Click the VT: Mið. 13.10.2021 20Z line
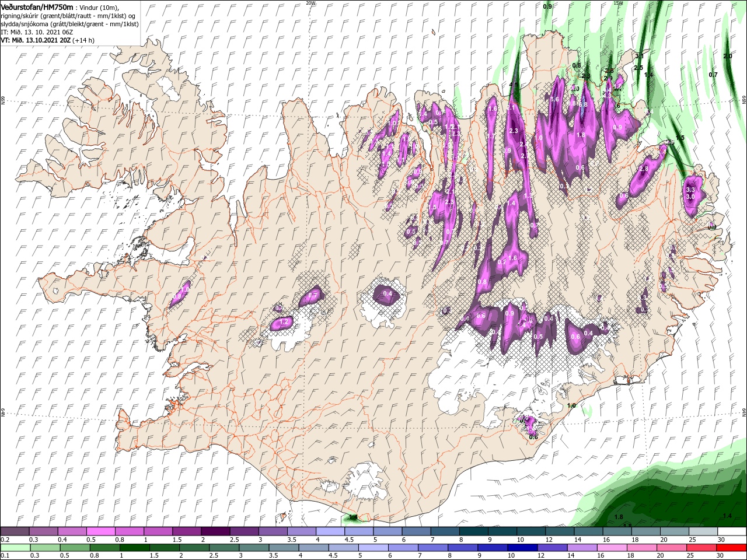This screenshot has width=747, height=560. click(47, 40)
